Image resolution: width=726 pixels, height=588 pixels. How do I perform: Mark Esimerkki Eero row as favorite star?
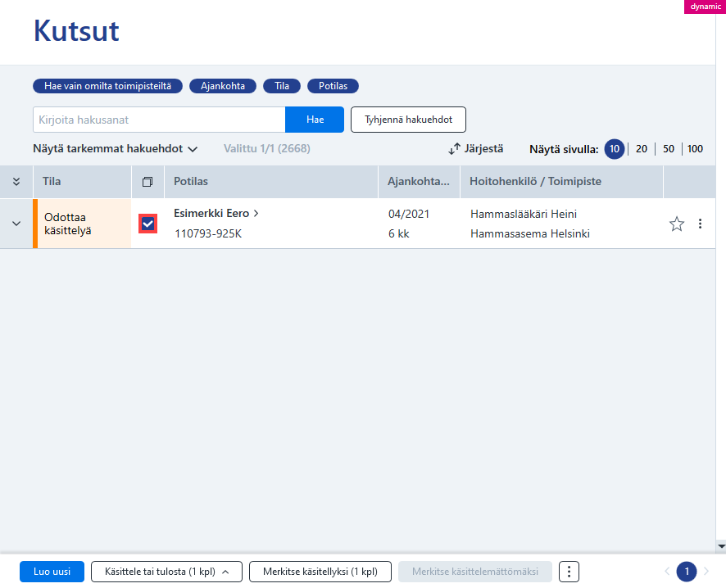[x=677, y=224]
